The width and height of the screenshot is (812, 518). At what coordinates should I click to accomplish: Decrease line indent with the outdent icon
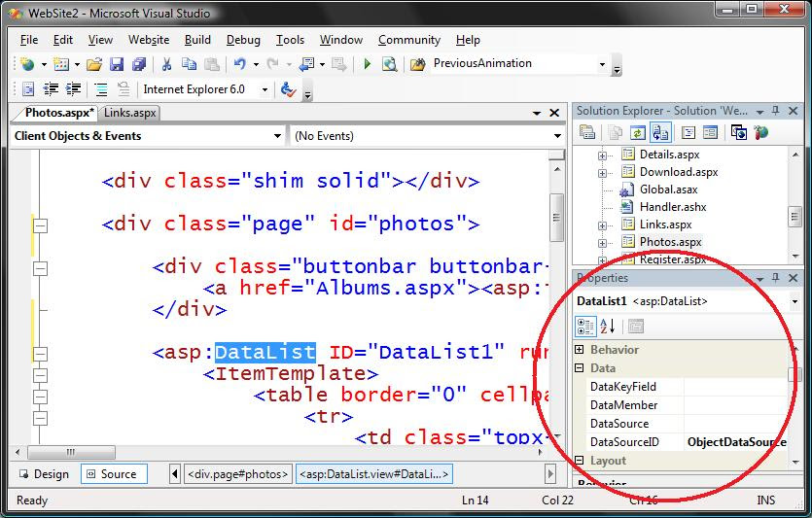pyautogui.click(x=51, y=89)
